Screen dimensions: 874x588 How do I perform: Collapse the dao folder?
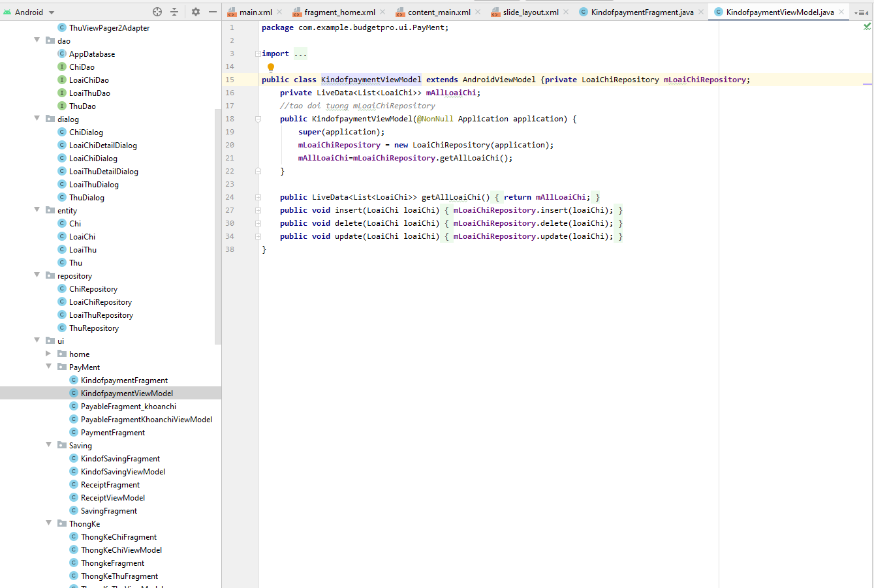[37, 40]
